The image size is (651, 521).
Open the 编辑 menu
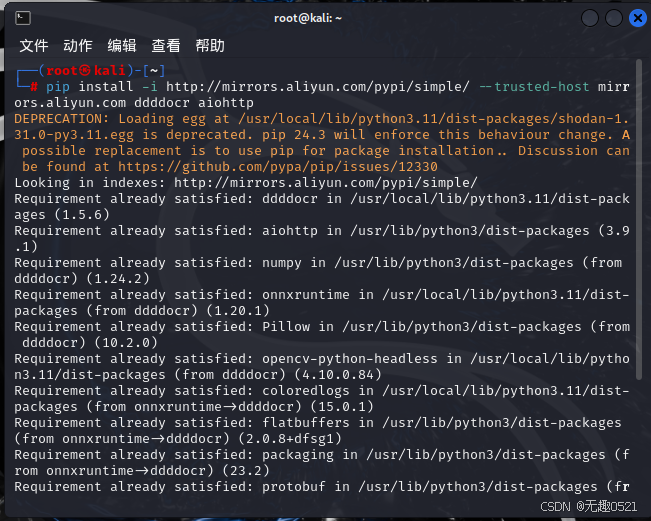122,46
